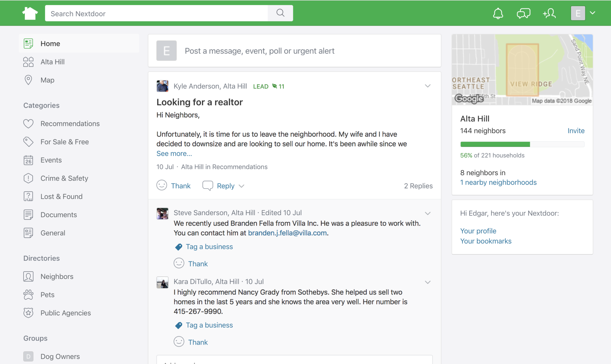
Task: Click the Recommendations heart icon
Action: coord(28,124)
